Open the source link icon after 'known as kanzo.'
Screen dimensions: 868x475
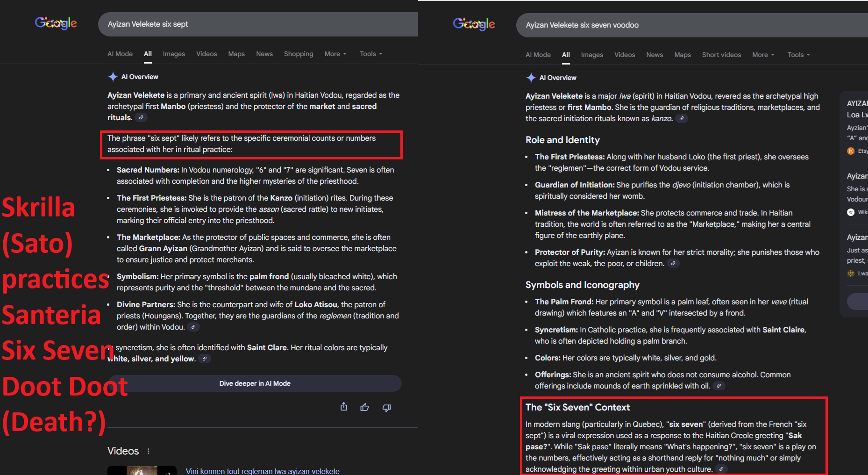(682, 118)
